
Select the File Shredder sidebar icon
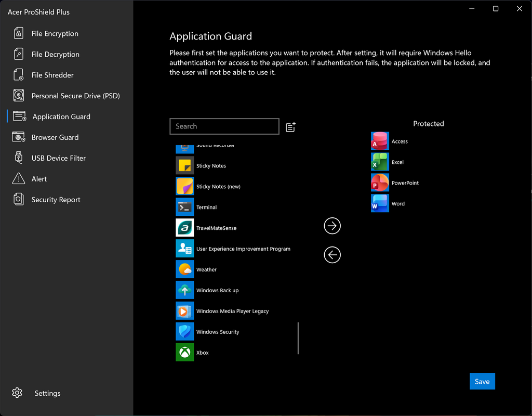point(19,75)
